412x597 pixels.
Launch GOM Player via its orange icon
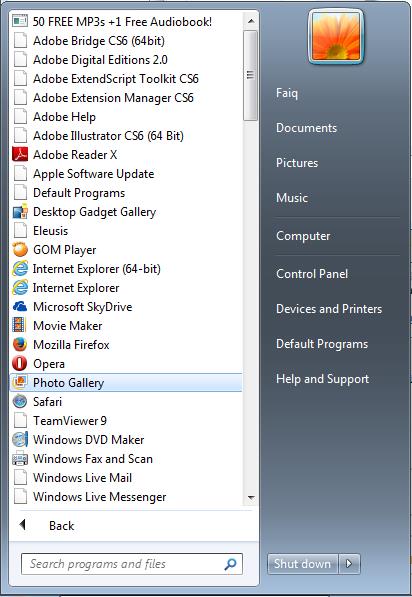tap(20, 250)
